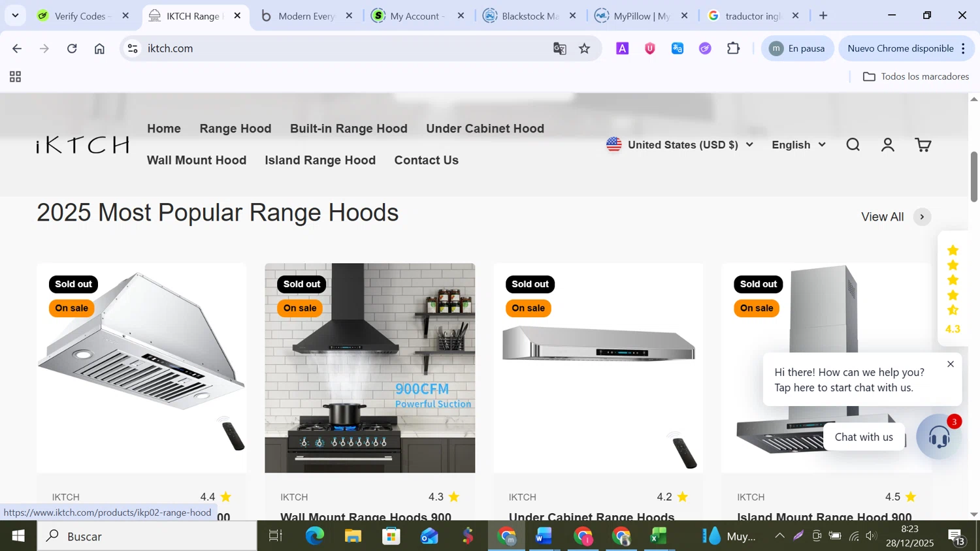Close the chat greeting popup
This screenshot has width=980, height=551.
coord(951,364)
